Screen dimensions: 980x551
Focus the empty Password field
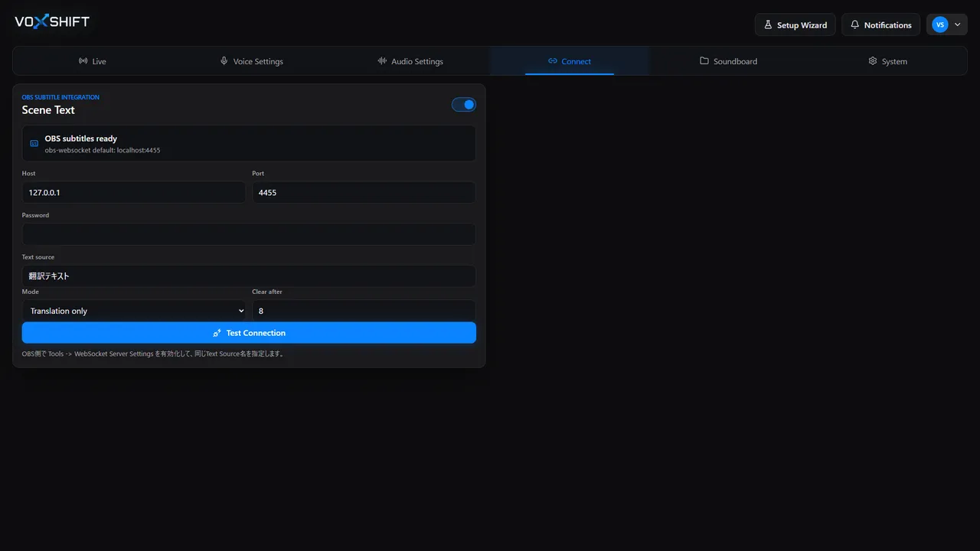(249, 234)
